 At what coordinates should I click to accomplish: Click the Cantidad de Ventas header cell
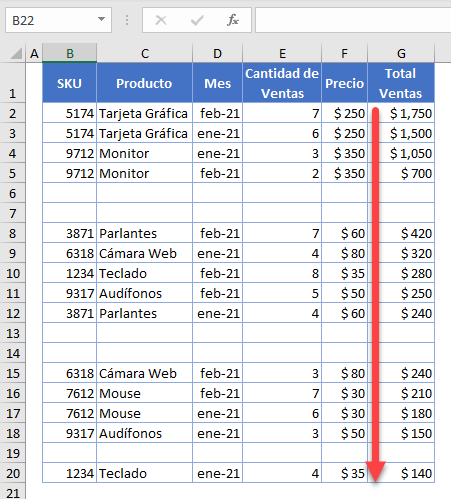[282, 83]
